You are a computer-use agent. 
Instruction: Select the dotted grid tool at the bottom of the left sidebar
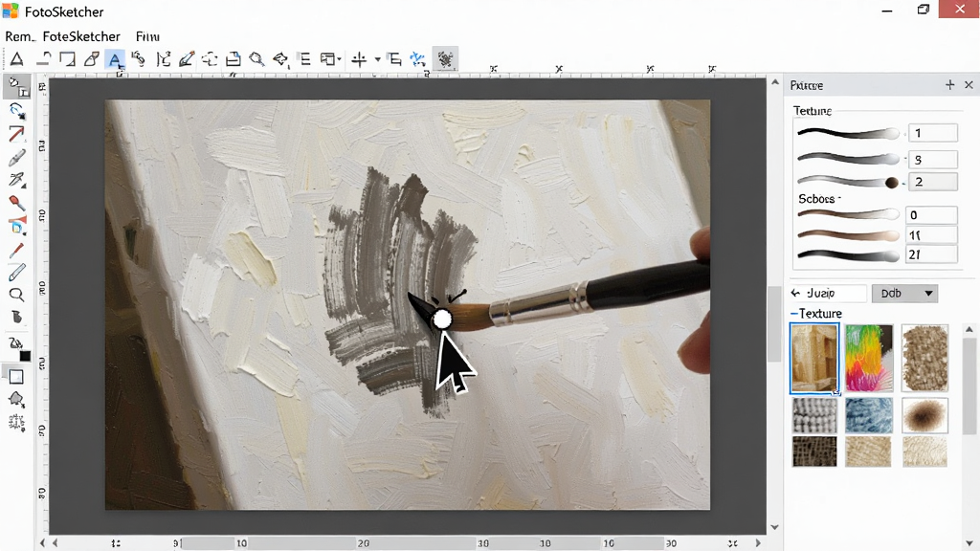point(17,422)
